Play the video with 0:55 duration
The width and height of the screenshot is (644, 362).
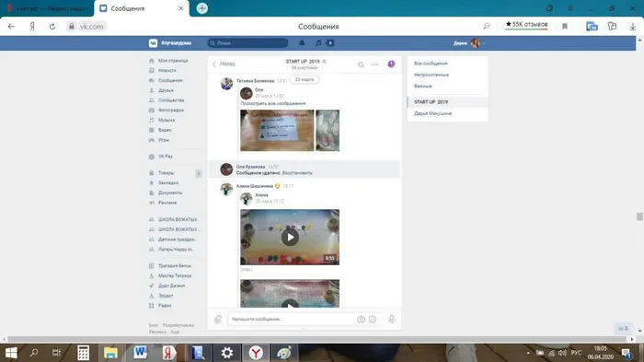(290, 238)
